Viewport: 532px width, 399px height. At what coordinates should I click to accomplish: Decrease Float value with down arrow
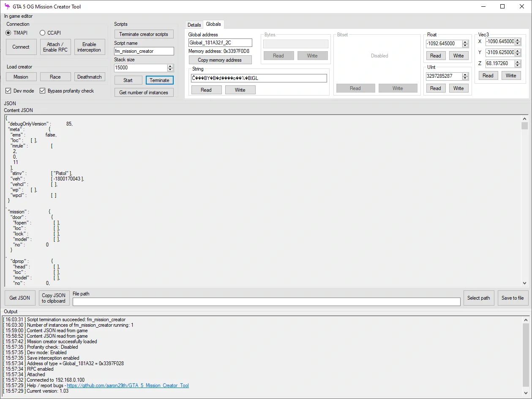(465, 46)
